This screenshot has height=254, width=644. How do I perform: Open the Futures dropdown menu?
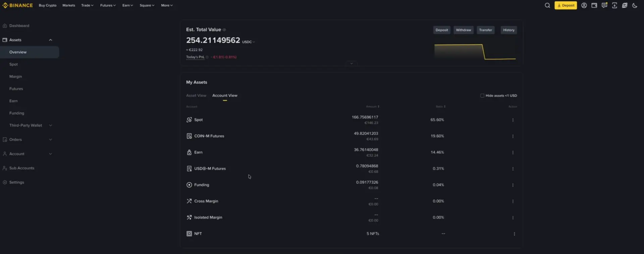(108, 5)
